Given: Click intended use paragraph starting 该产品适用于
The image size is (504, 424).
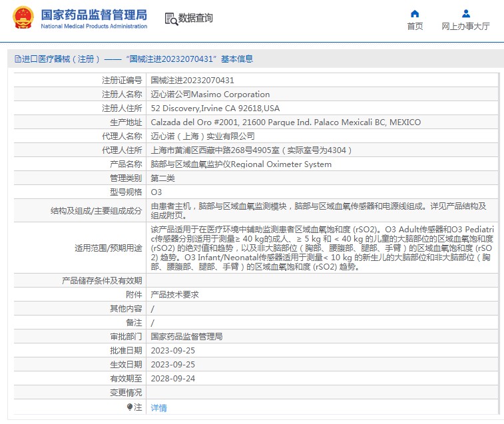Looking at the screenshot, I should point(322,248).
